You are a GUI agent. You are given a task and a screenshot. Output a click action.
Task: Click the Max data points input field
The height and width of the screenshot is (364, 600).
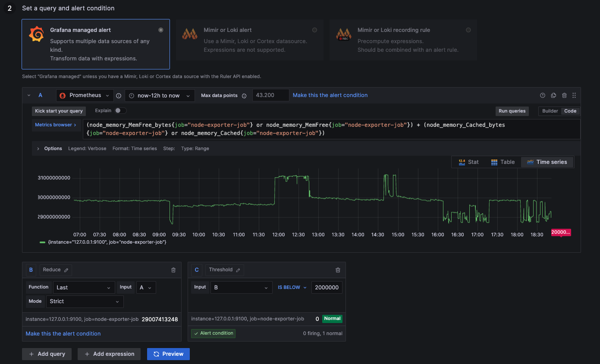(x=270, y=95)
